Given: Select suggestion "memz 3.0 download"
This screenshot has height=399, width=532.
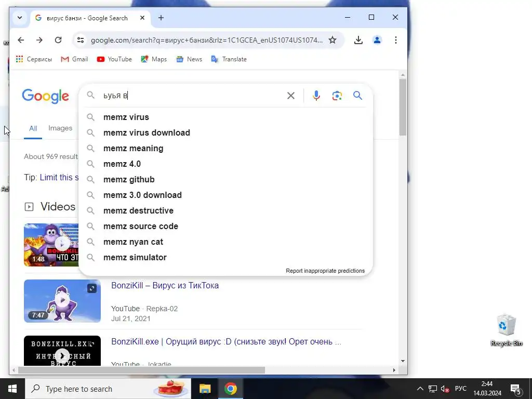Looking at the screenshot, I should 225,195.
